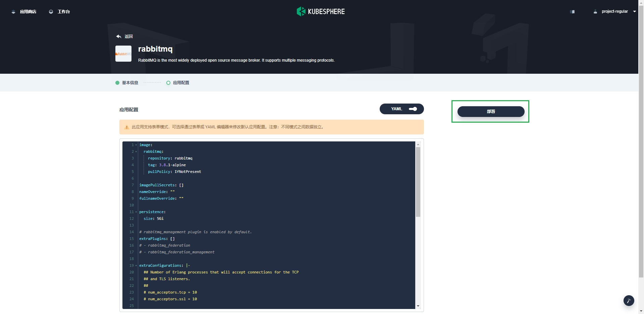Click the floating hammer toolbox icon
This screenshot has height=314, width=644.
(x=629, y=301)
